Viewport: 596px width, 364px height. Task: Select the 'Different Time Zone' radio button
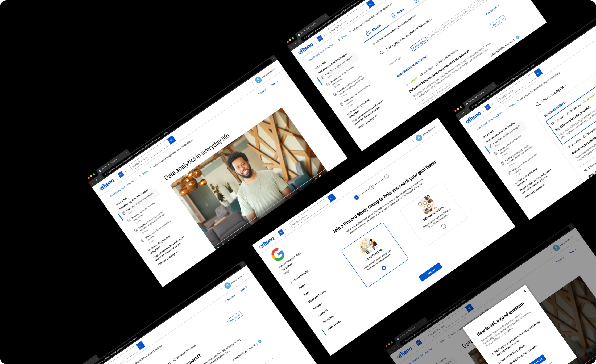click(x=444, y=227)
